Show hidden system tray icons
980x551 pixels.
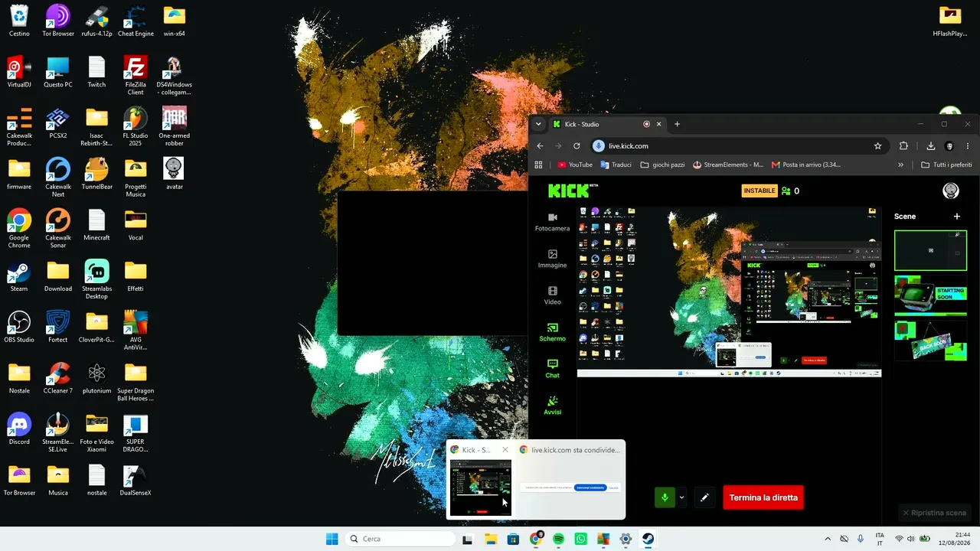tap(828, 539)
